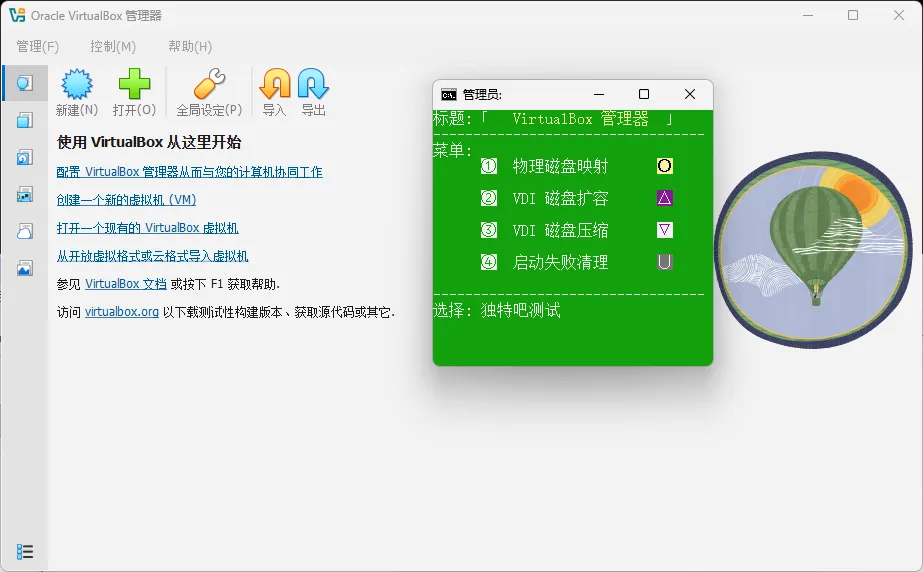
Task: Open the 控制(M) menu
Action: coord(113,46)
